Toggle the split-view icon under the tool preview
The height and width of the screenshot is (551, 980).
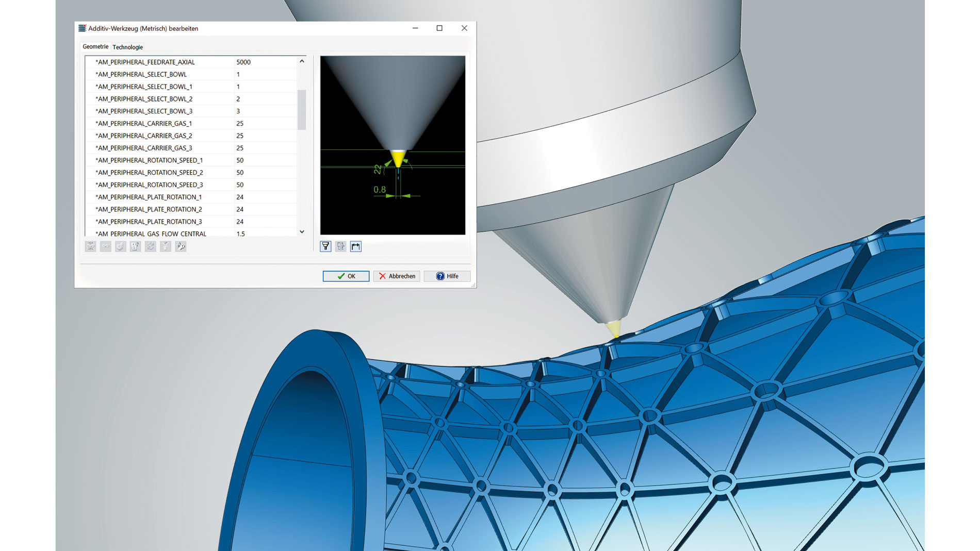pyautogui.click(x=340, y=246)
